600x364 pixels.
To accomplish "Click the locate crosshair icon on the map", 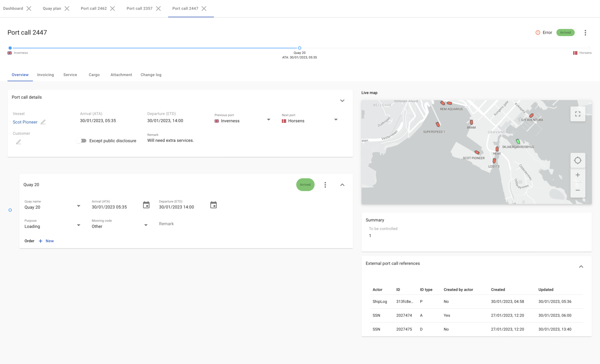I will click(577, 160).
